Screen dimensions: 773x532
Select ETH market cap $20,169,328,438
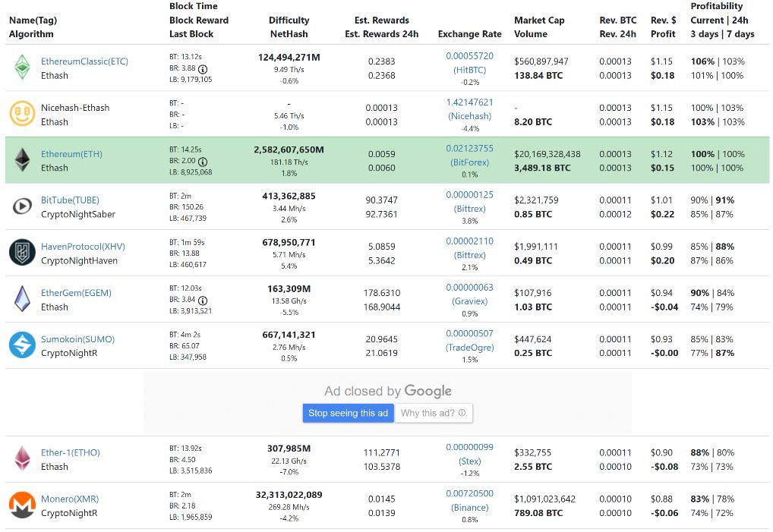[x=547, y=154]
